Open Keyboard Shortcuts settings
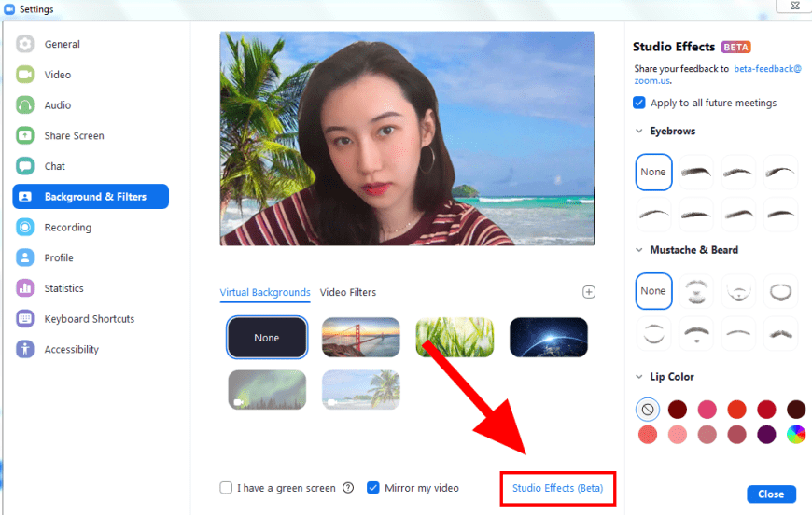 pyautogui.click(x=89, y=319)
